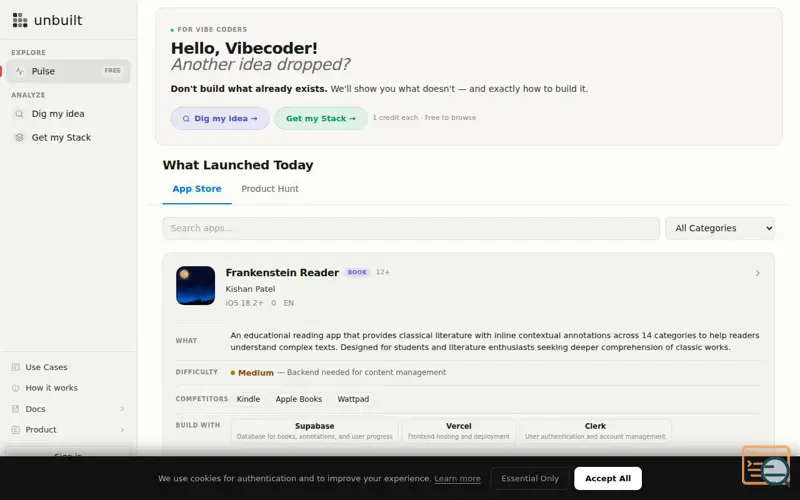The height and width of the screenshot is (500, 800).
Task: Click the terminal search widget icon
Action: point(766,466)
